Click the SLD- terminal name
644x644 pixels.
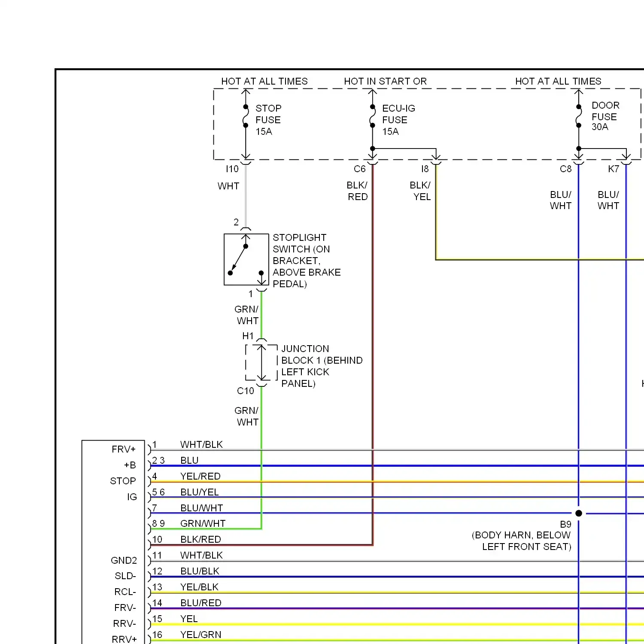coord(125,576)
